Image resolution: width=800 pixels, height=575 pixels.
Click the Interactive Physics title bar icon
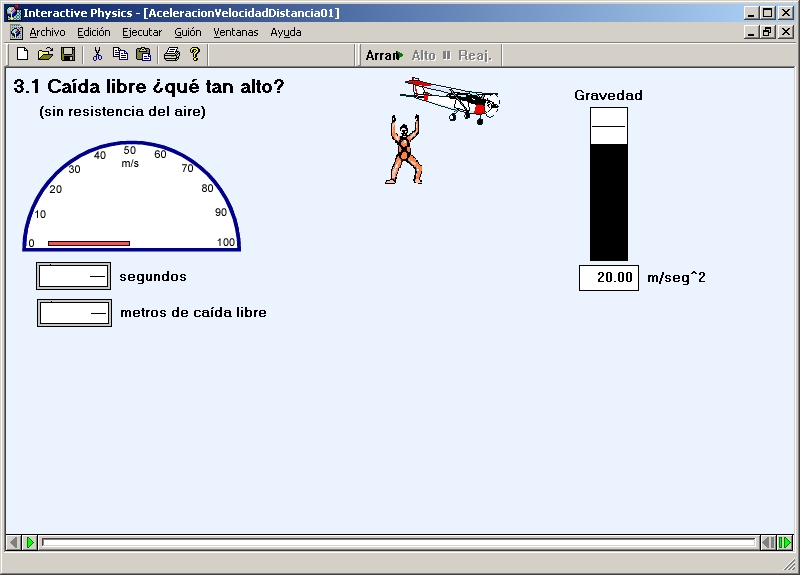[14, 13]
